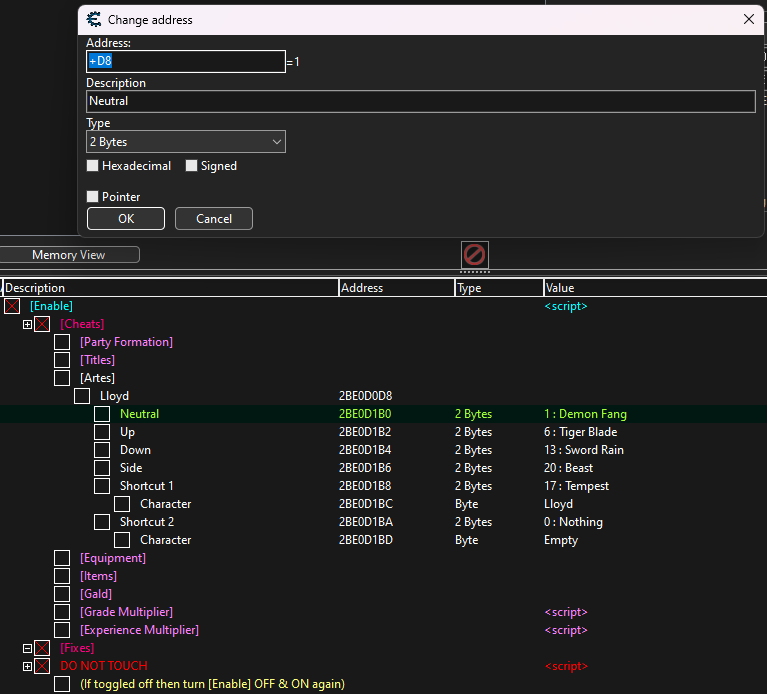Select the 'Empty' character value
767x694 pixels.
[561, 540]
